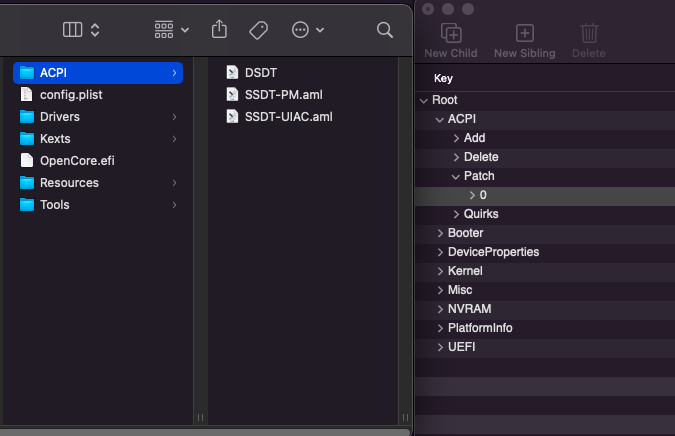This screenshot has height=436, width=675.
Task: Expand the Quirks node under ACPI
Action: pos(456,214)
